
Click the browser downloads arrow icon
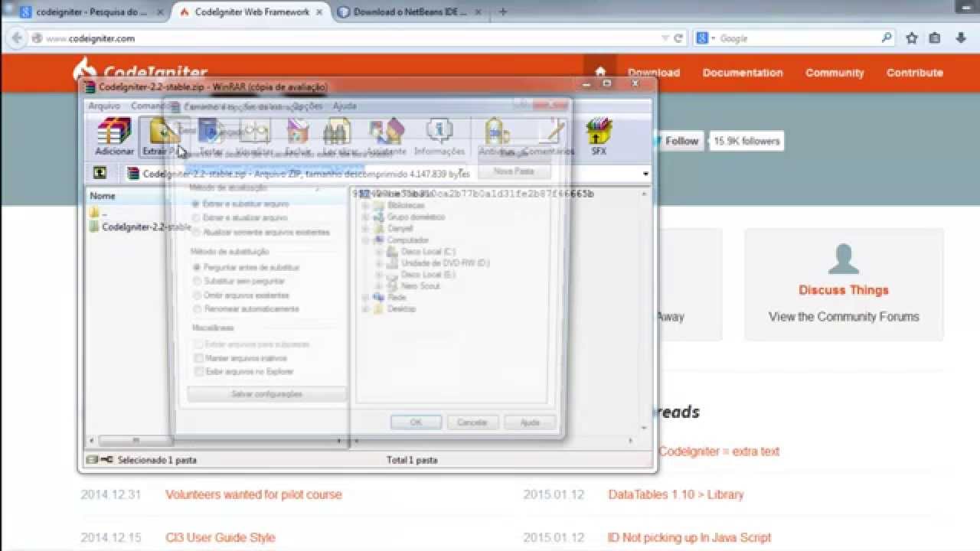pos(961,38)
